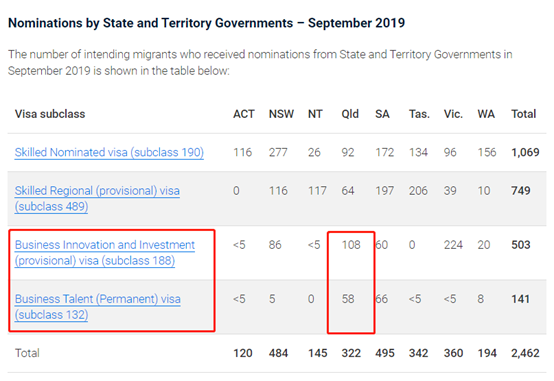The width and height of the screenshot is (554, 381).
Task: Open Business Talent Permanent visa subclass 132 link
Action: click(98, 307)
